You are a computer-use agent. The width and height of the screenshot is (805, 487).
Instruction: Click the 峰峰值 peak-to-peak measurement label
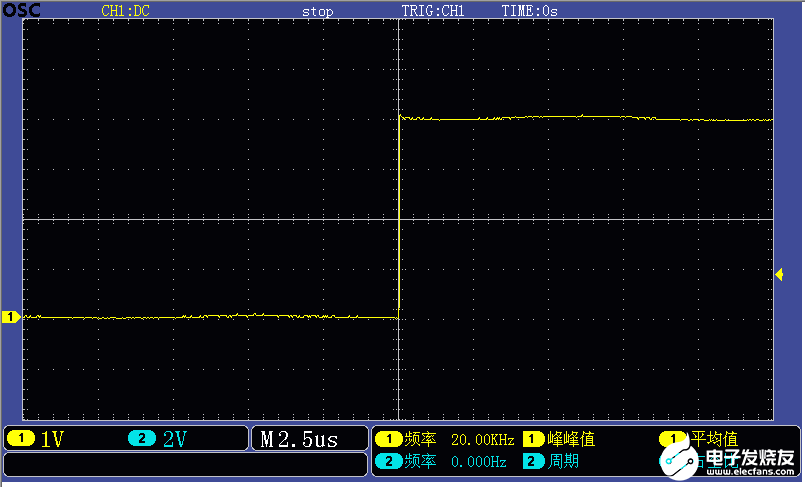(x=571, y=439)
